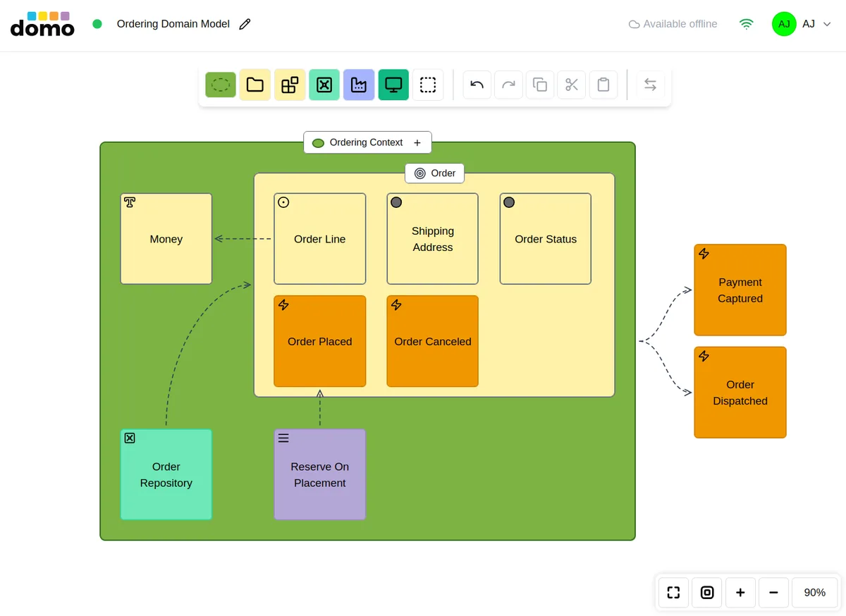Screen dimensions: 846x616
Task: Select the Shipping Address card
Action: tap(433, 239)
